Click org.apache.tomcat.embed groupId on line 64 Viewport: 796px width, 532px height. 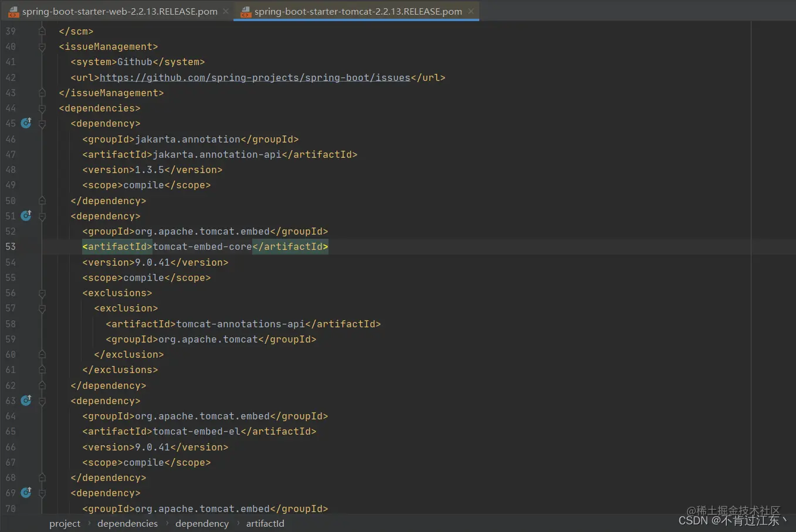202,416
